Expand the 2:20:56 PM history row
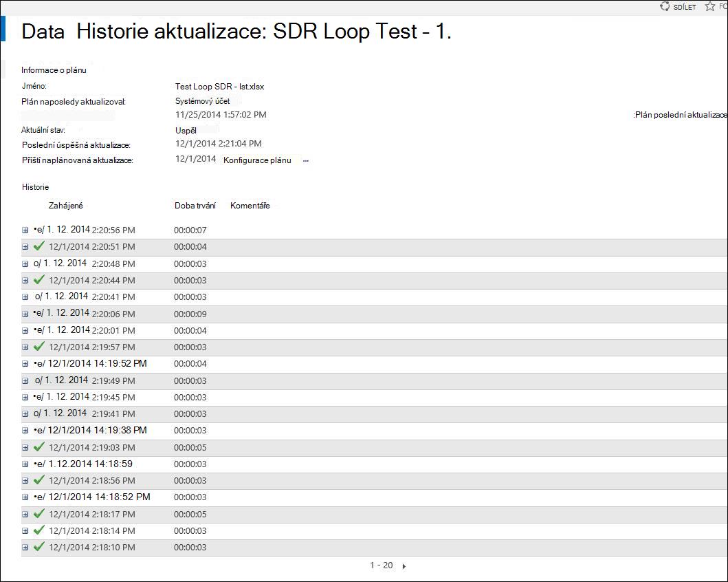 point(25,230)
